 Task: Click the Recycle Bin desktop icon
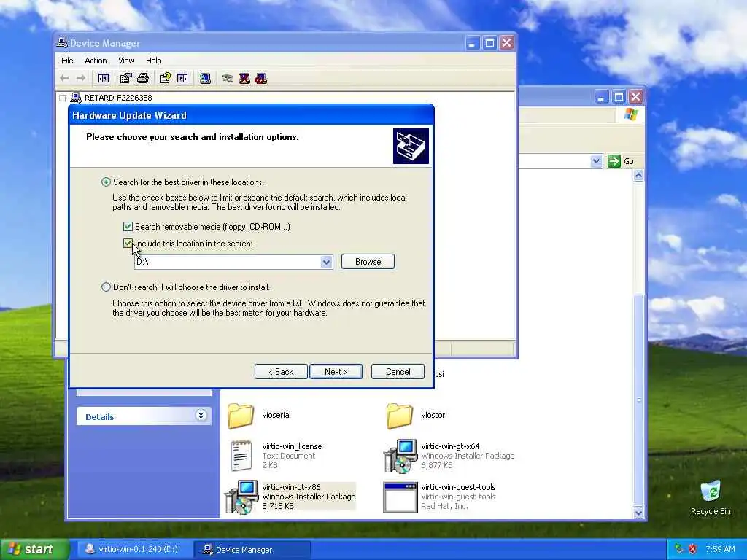(x=711, y=491)
